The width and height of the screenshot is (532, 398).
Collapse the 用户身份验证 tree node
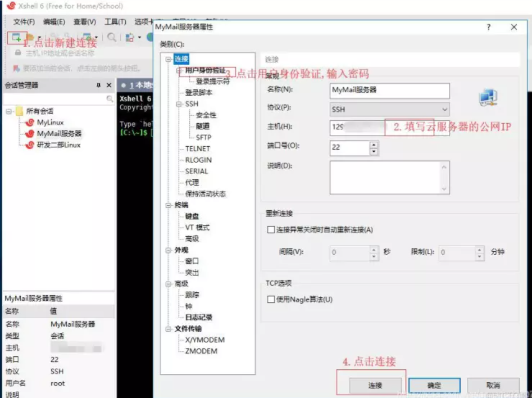coord(179,70)
